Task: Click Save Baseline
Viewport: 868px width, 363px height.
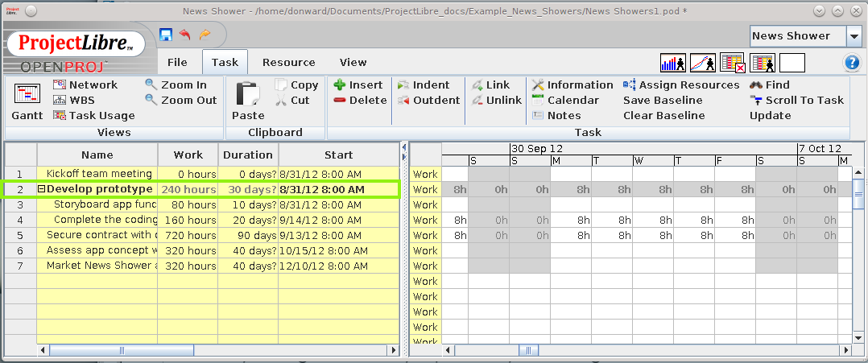Action: [663, 100]
